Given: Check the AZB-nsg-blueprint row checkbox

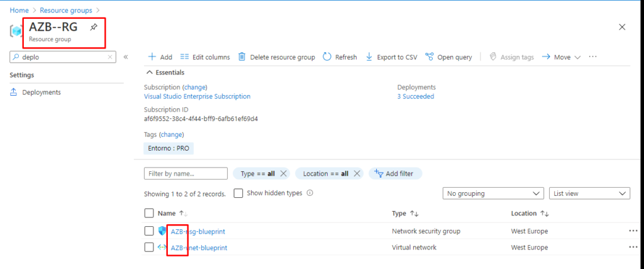Looking at the screenshot, I should pyautogui.click(x=149, y=231).
